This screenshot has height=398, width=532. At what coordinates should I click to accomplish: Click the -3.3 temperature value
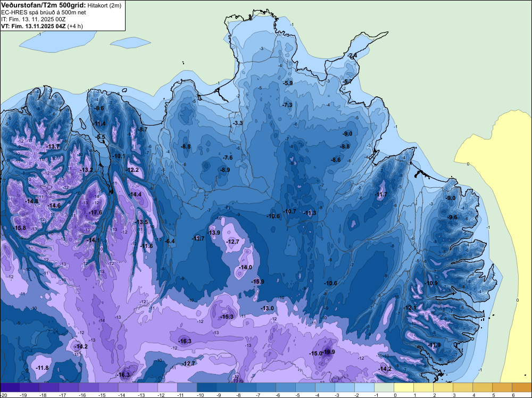tap(238, 123)
